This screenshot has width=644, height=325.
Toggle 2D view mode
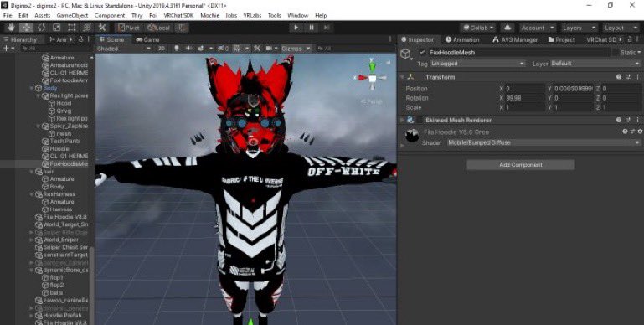(x=162, y=49)
